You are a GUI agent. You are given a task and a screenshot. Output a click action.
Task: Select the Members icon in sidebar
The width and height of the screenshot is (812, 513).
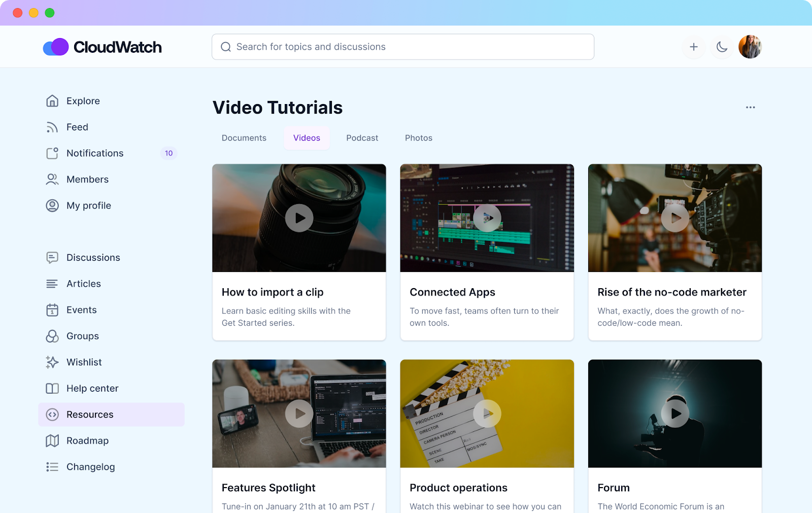click(52, 179)
